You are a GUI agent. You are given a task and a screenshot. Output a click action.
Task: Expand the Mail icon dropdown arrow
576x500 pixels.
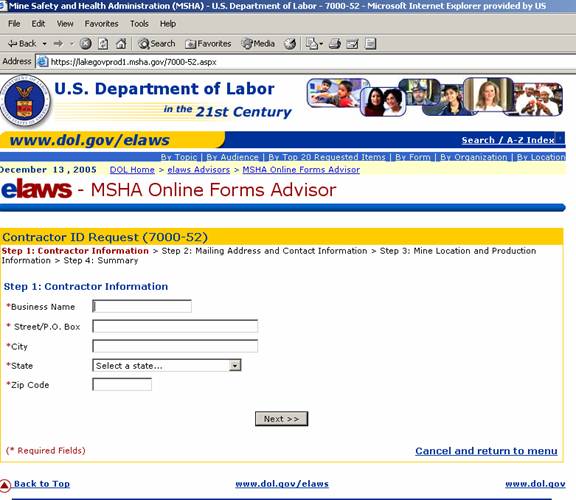pos(321,44)
